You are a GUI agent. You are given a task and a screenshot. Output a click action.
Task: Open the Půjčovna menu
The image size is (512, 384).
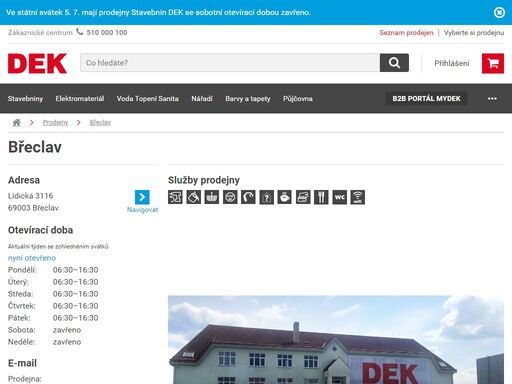coord(298,99)
